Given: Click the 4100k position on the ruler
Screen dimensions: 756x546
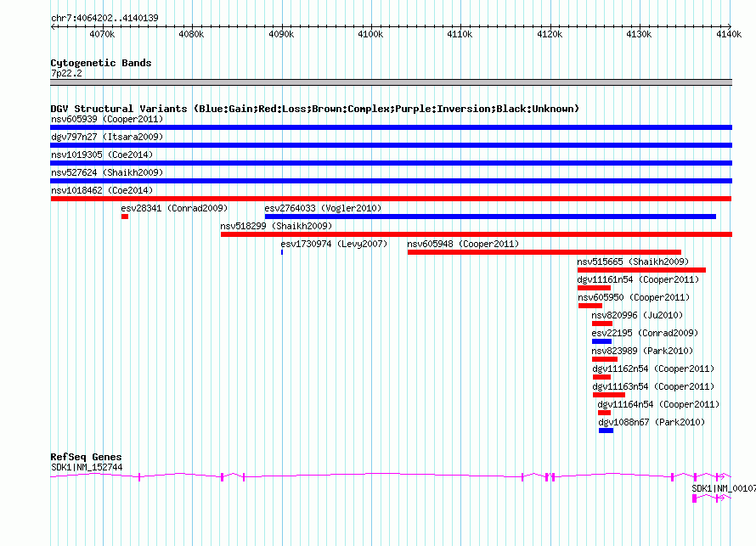Looking at the screenshot, I should pos(370,34).
